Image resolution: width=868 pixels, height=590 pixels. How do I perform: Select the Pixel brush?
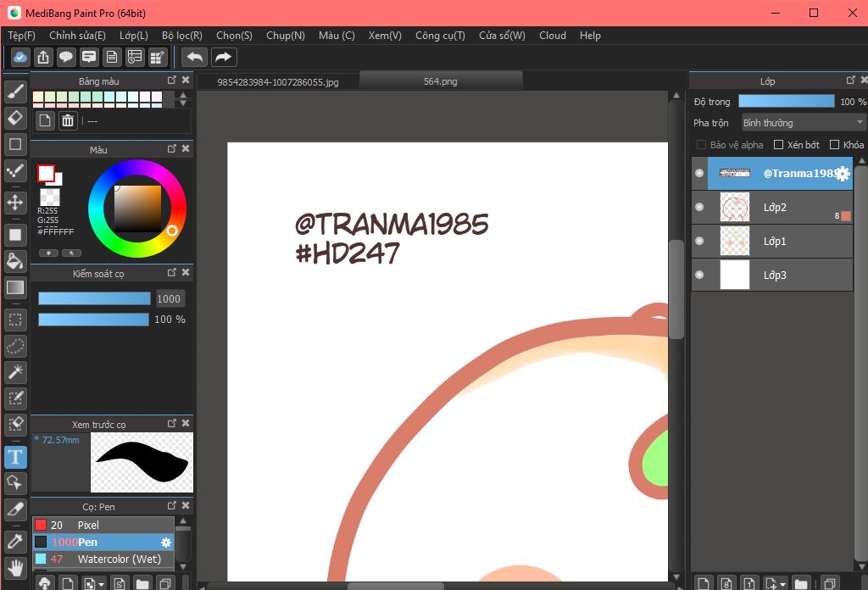pyautogui.click(x=103, y=526)
